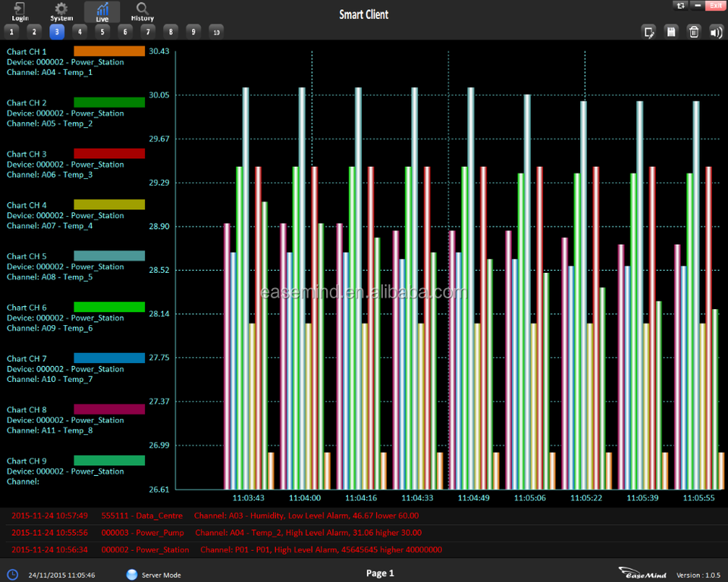Screen dimensions: 728x582
Task: Click the blue Chart CH 7 color swatch
Action: [109, 358]
